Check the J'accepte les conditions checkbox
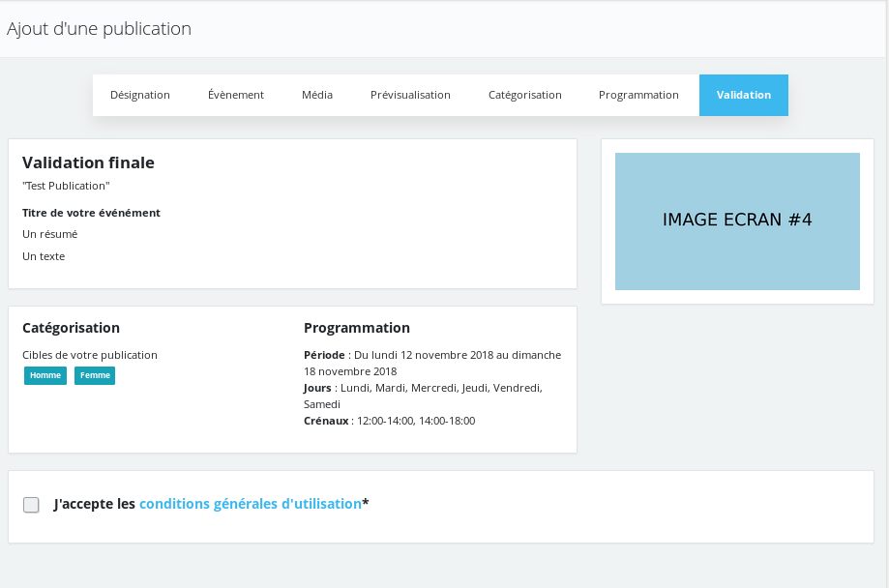 (x=31, y=505)
